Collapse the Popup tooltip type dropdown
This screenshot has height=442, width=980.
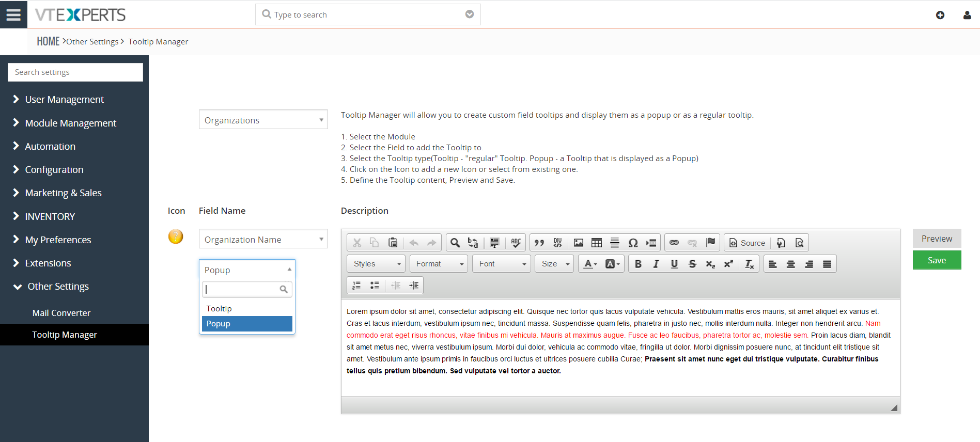point(247,270)
